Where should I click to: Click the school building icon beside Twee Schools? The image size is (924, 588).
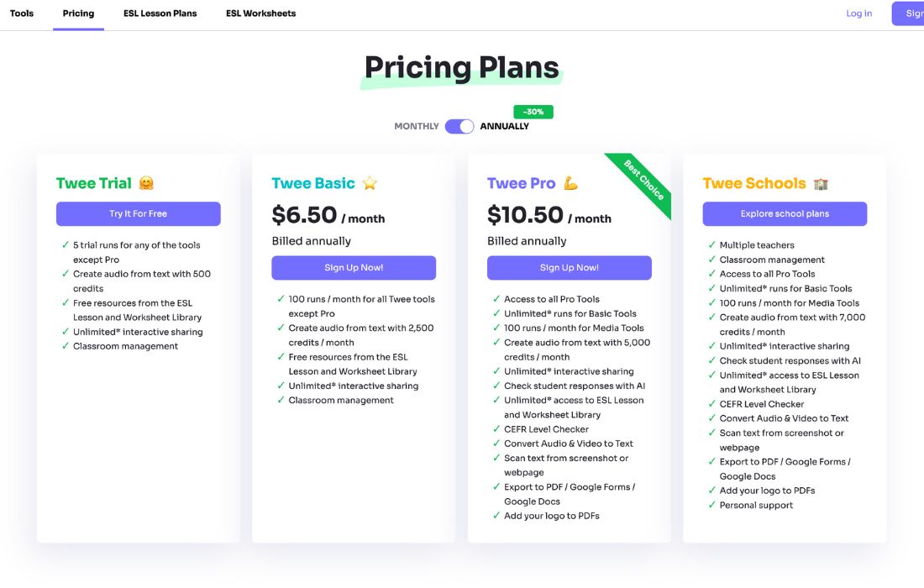pyautogui.click(x=821, y=183)
